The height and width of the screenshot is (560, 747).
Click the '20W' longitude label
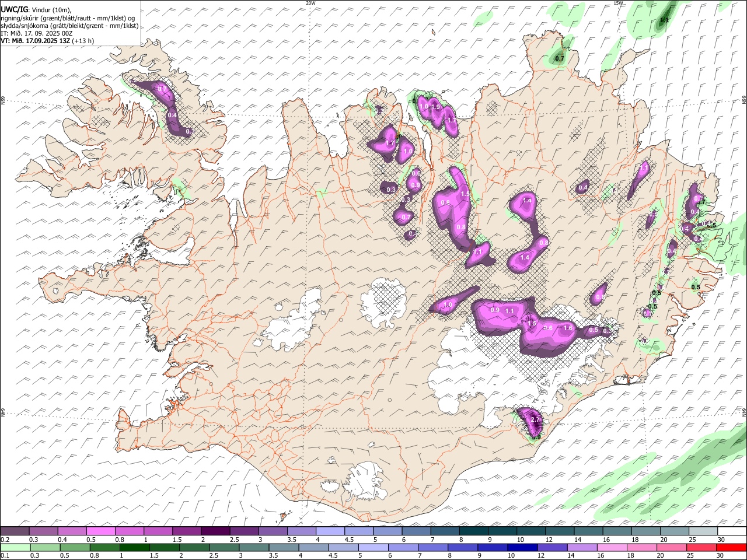310,3
